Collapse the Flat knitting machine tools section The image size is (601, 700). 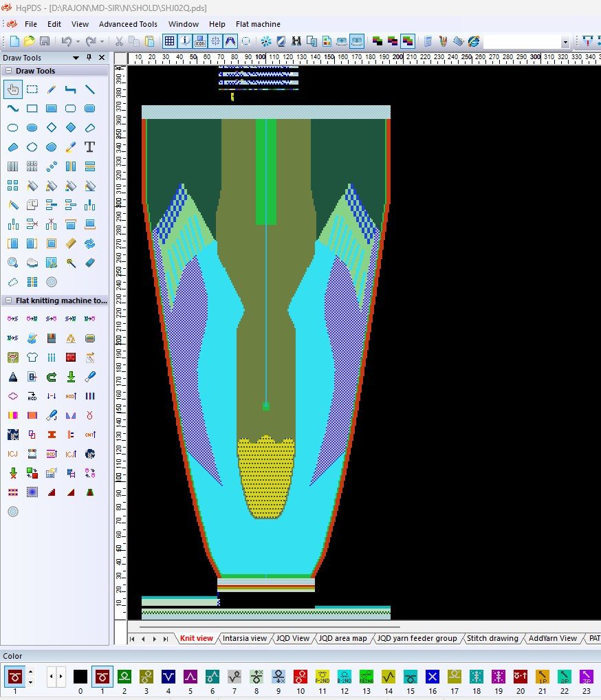pyautogui.click(x=8, y=300)
